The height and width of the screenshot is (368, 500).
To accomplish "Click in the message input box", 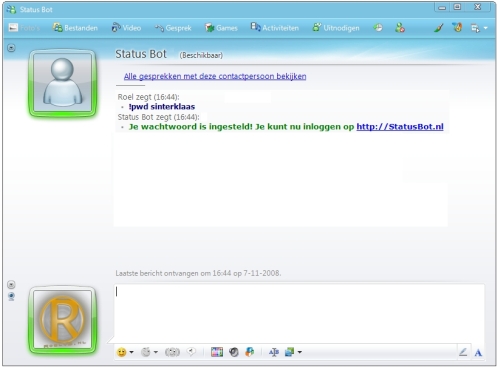I will pyautogui.click(x=299, y=313).
